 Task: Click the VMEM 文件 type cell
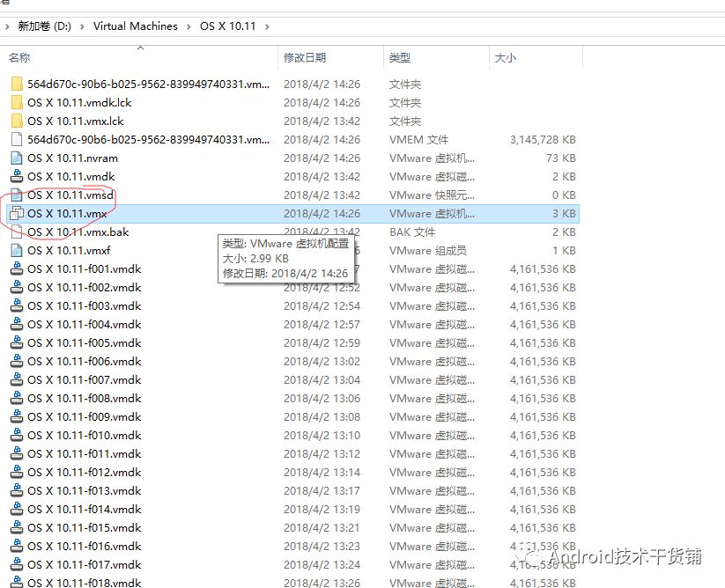pyautogui.click(x=419, y=139)
